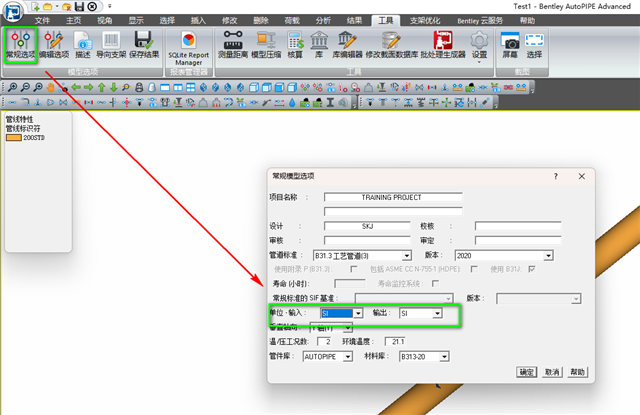Viewport: 640px width, 415px height.
Task: Switch to 主页 ribbon tab
Action: point(73,20)
